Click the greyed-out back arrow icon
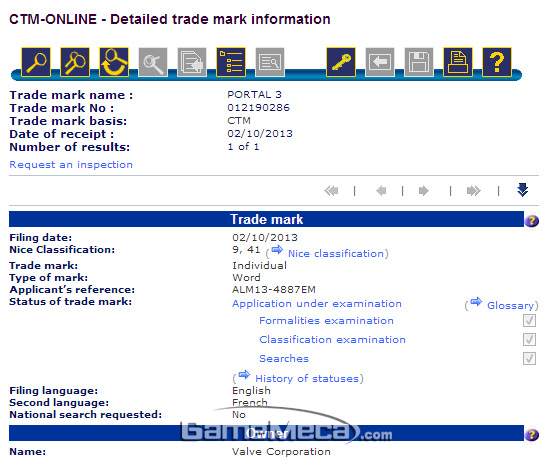Image resolution: width=554 pixels, height=459 pixels. [380, 62]
